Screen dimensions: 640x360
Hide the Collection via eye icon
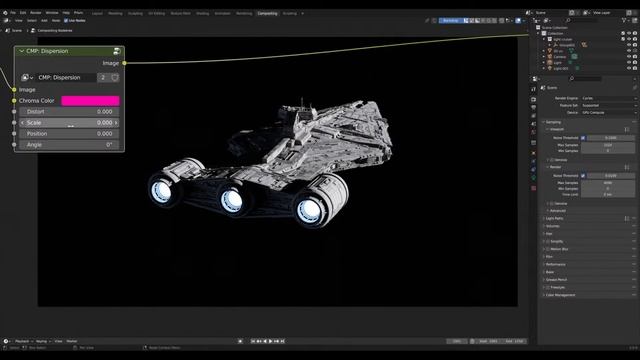629,33
